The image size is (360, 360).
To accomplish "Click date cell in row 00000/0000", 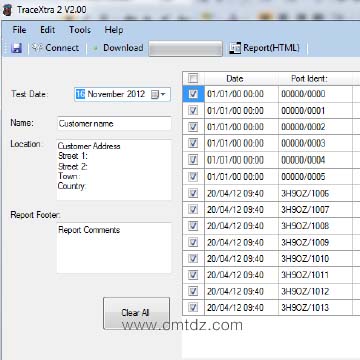I will click(x=241, y=94).
